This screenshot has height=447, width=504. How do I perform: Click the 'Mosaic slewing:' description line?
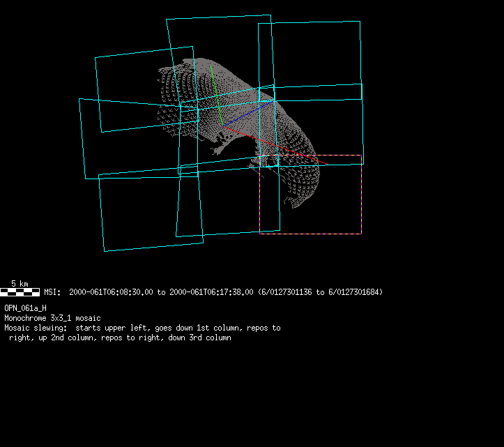[142, 328]
